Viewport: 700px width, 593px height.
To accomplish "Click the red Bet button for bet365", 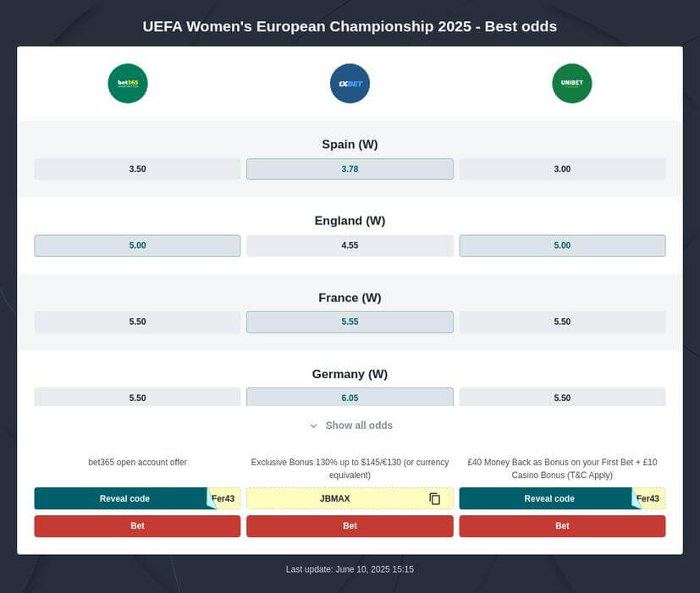I will click(137, 526).
